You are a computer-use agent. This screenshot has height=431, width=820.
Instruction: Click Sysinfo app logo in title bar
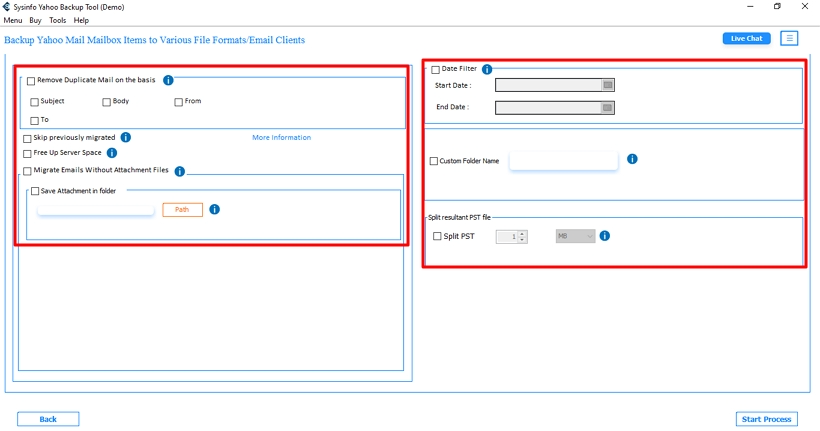coord(6,7)
